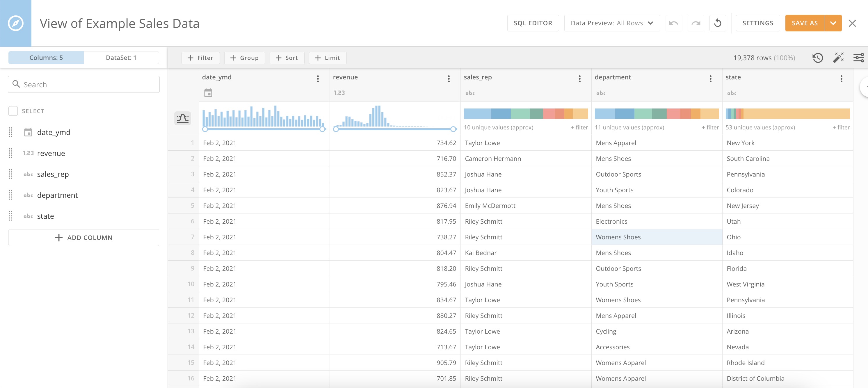Click the undo icon in the top toolbar
This screenshot has height=388, width=868.
click(x=674, y=23)
